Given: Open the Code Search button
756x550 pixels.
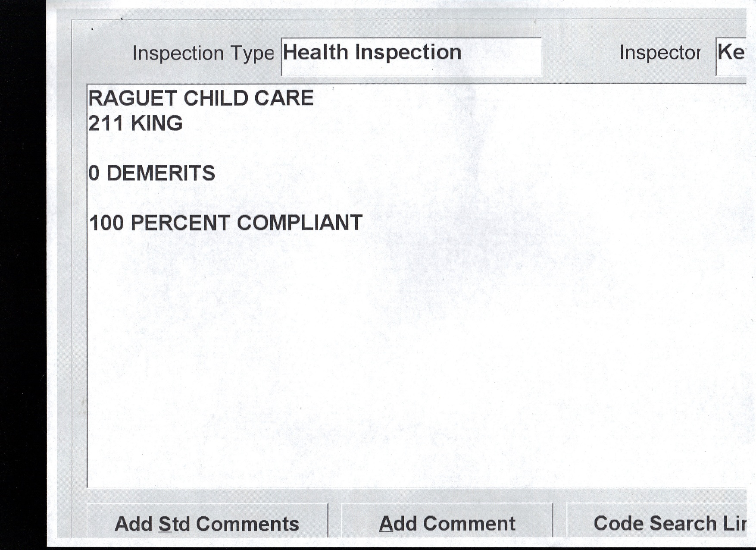Looking at the screenshot, I should [x=668, y=523].
